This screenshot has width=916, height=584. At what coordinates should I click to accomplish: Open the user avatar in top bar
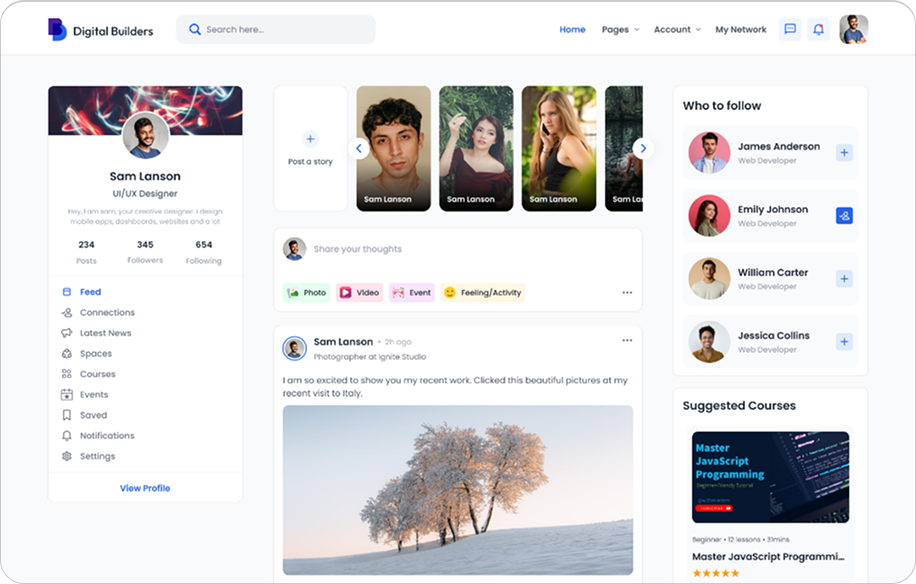point(853,29)
